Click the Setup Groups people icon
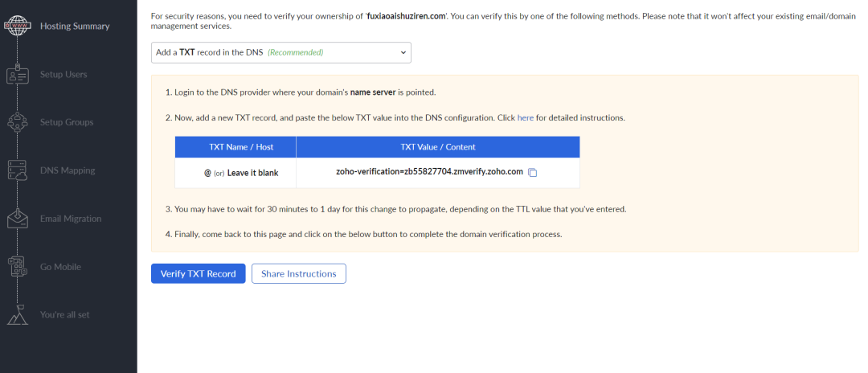The height and width of the screenshot is (373, 868). pyautogui.click(x=17, y=122)
